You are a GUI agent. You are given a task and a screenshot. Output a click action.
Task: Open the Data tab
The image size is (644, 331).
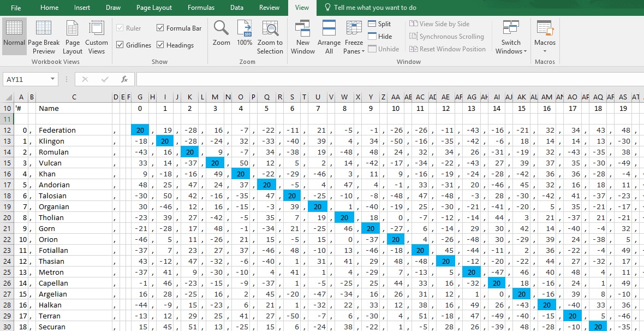[x=236, y=8]
